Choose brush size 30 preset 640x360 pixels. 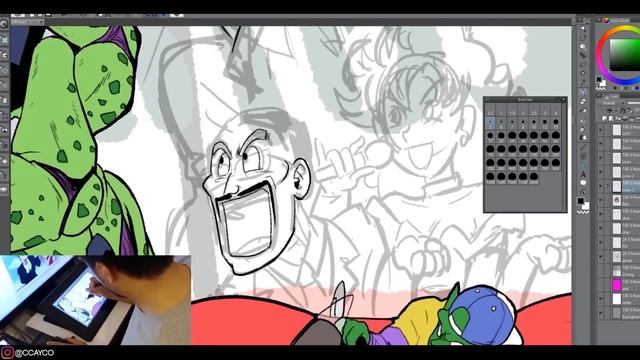[523, 136]
